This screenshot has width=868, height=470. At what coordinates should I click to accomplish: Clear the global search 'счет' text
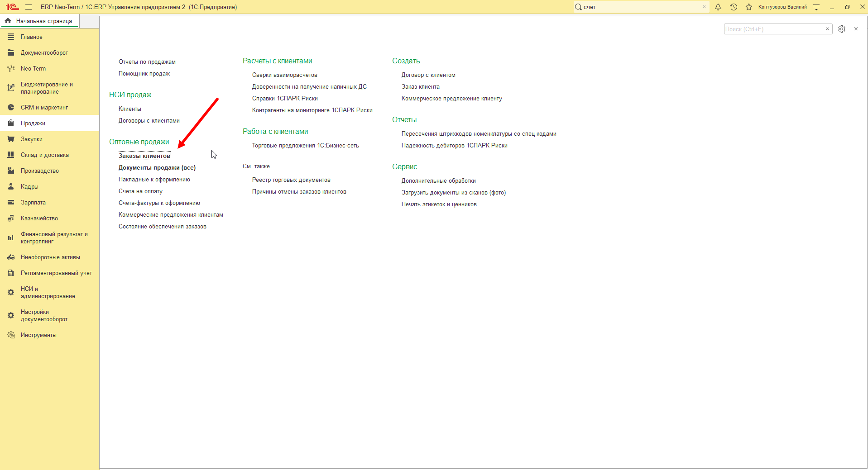704,7
